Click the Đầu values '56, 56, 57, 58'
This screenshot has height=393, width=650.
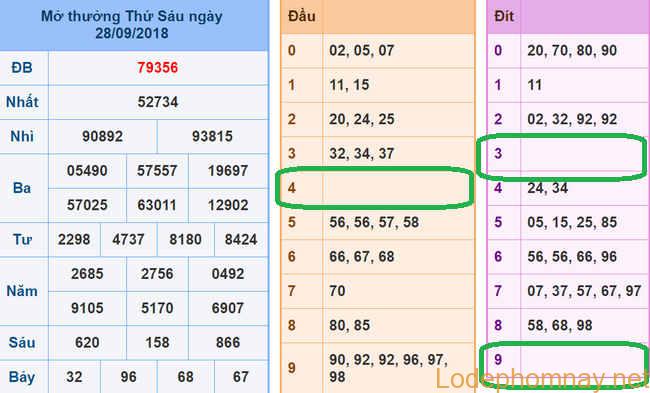374,223
